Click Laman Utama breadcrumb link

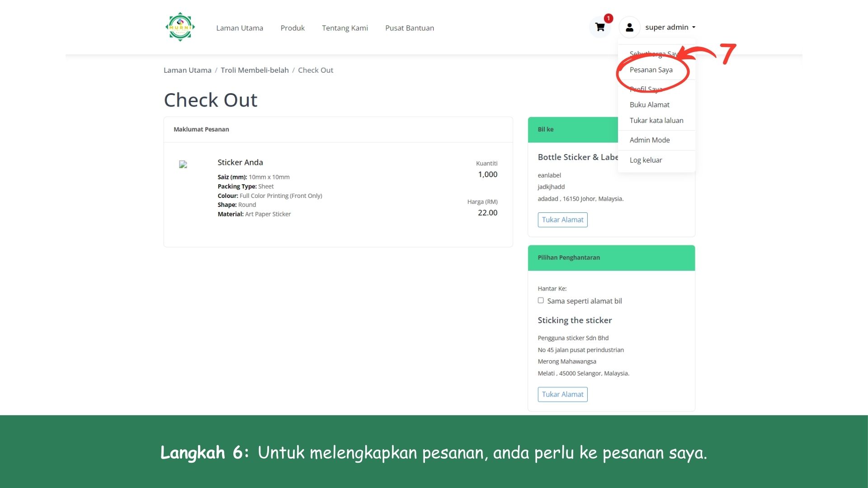187,70
